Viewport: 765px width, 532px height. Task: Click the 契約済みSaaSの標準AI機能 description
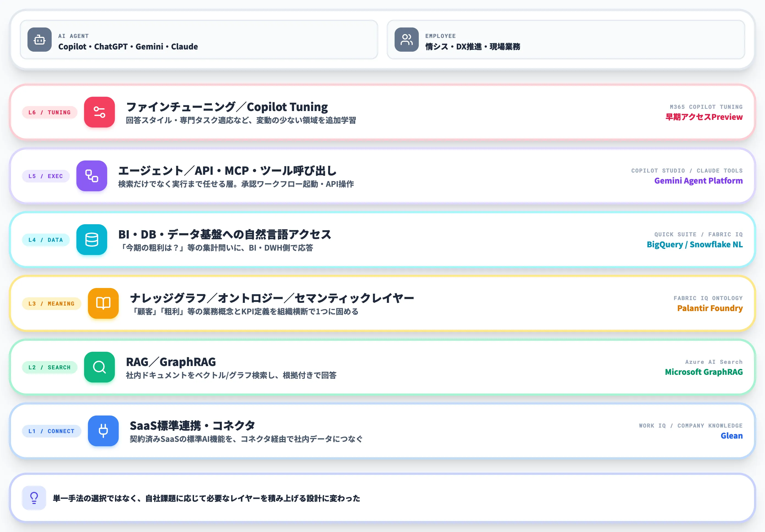[246, 439]
